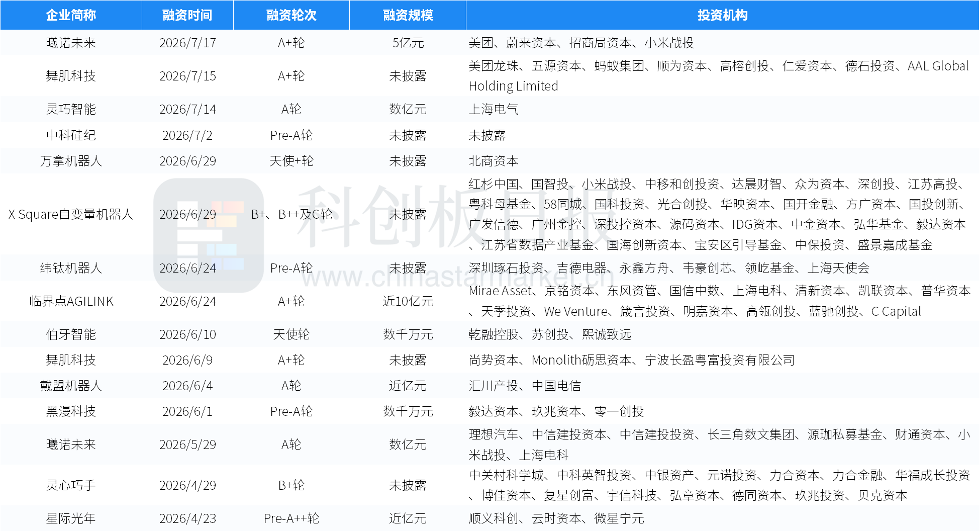980x532 pixels.
Task: Click investors "顺义科创、云时资本、微星宁元"
Action: tap(556, 518)
